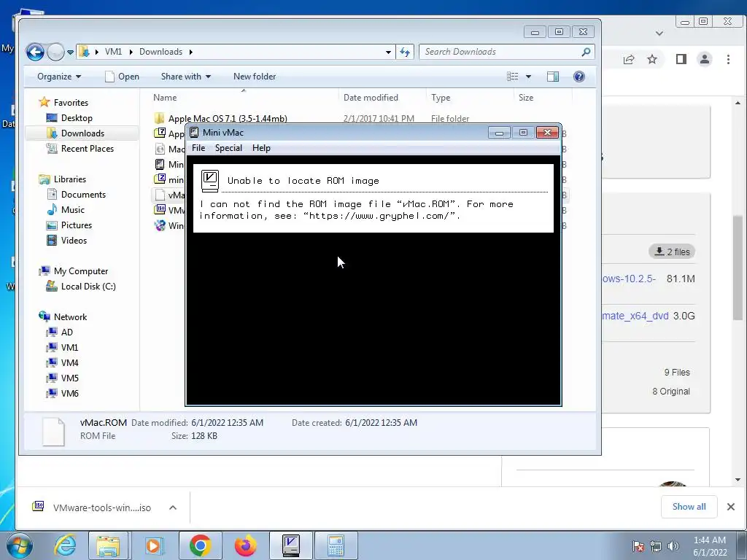
Task: Expand the address bar history dropdown
Action: click(x=388, y=52)
